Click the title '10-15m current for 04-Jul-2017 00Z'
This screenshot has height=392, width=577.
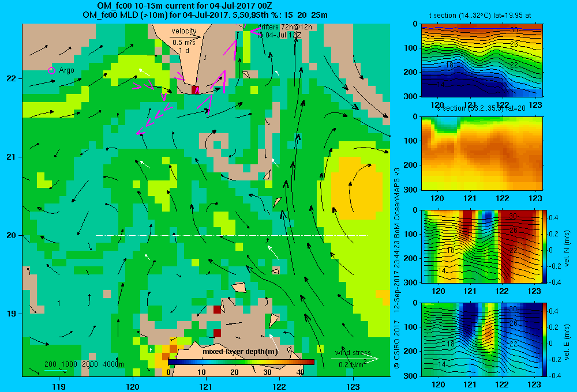201,6
